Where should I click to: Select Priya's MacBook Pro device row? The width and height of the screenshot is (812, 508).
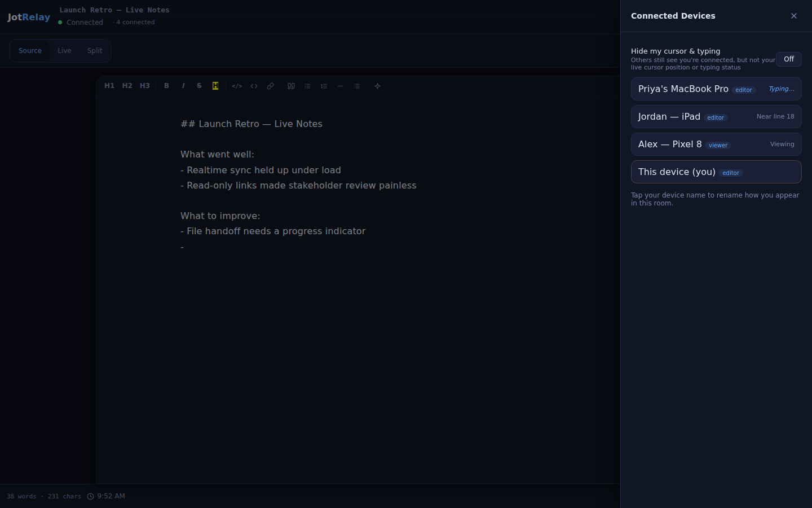pos(716,89)
